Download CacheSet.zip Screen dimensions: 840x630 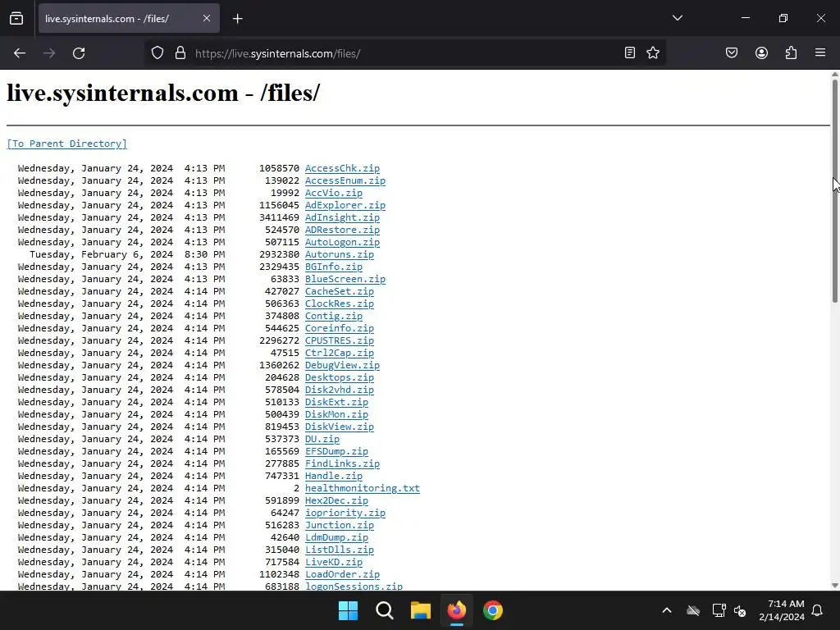click(x=339, y=291)
